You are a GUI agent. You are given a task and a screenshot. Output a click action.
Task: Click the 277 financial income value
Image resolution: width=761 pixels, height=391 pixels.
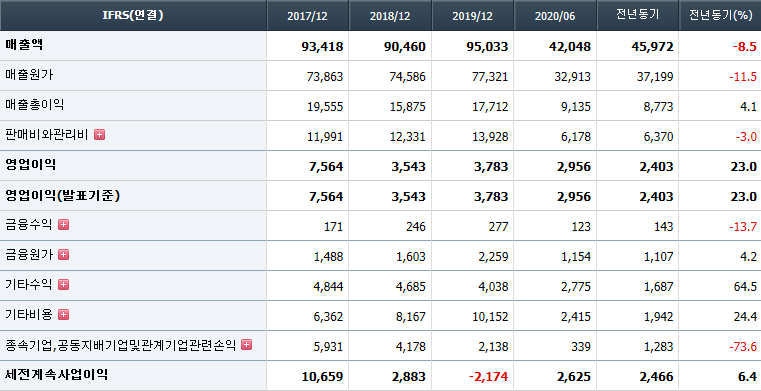tap(499, 227)
